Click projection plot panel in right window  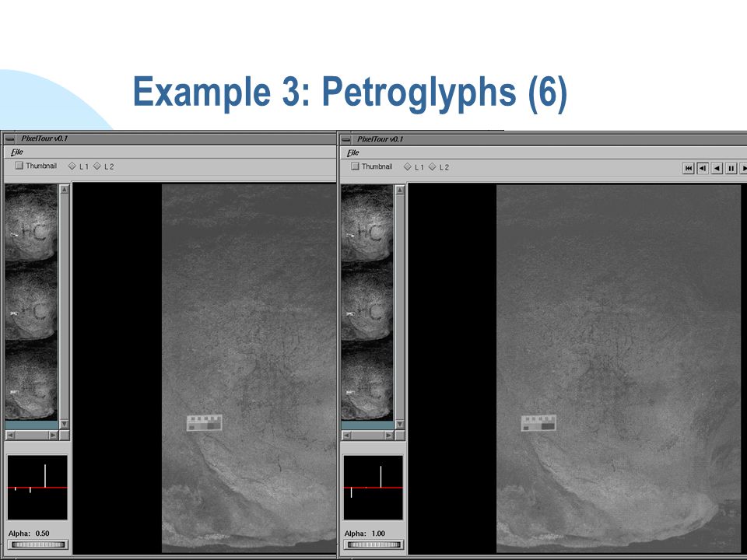[373, 488]
